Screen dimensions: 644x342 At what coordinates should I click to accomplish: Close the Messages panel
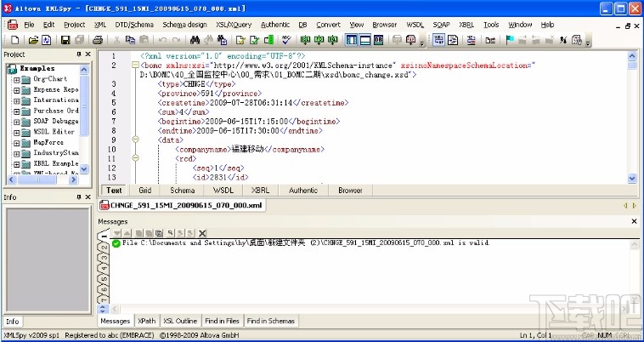(634, 221)
